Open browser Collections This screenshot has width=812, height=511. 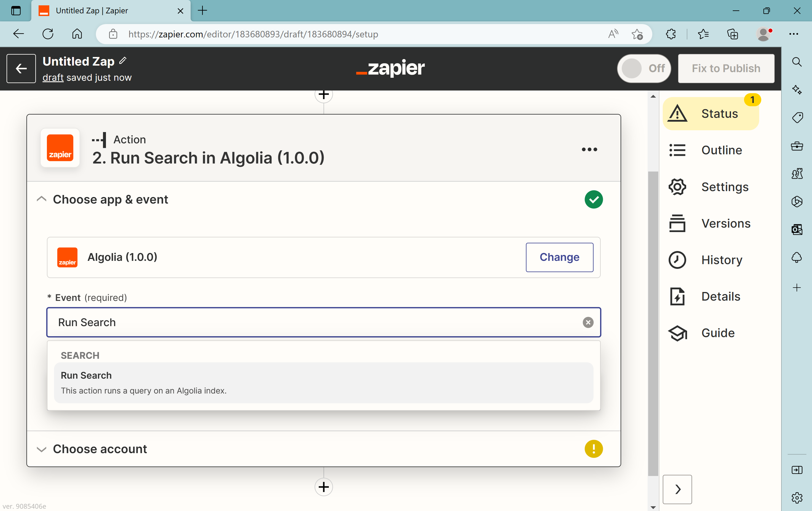[x=732, y=34]
